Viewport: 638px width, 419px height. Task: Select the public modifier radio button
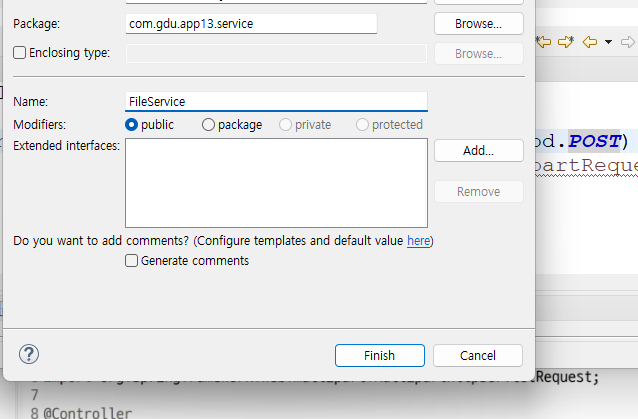(131, 124)
